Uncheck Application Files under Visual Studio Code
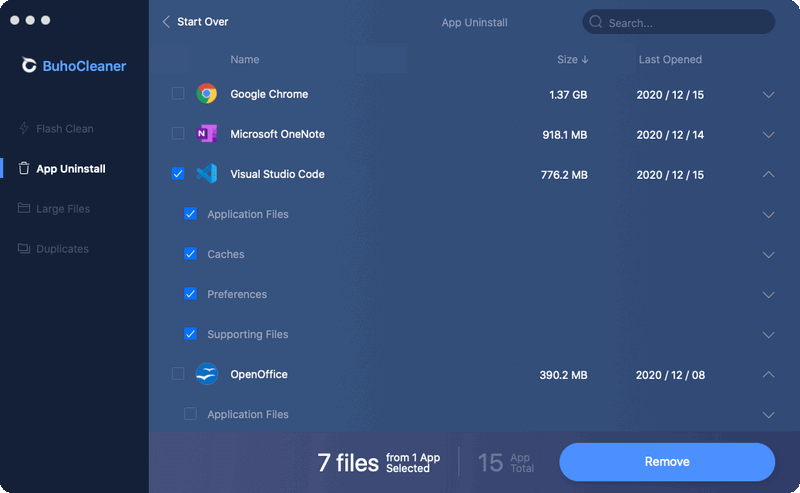The image size is (800, 493). pos(190,213)
